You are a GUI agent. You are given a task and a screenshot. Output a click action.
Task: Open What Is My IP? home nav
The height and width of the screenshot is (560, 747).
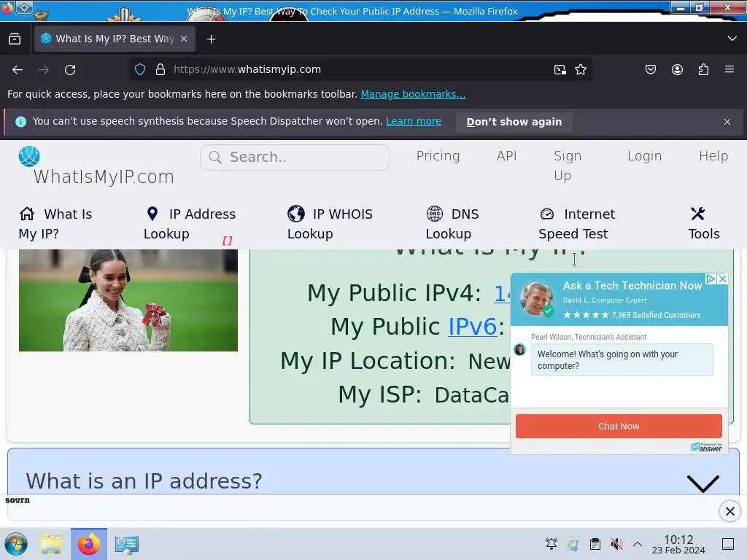coord(55,224)
